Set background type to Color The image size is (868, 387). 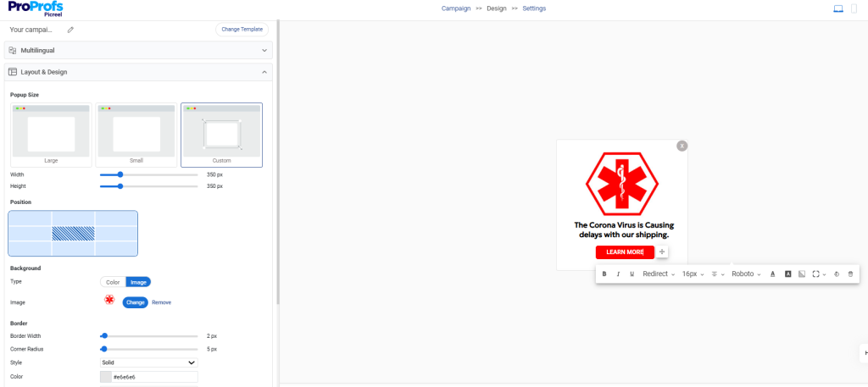pos(113,283)
